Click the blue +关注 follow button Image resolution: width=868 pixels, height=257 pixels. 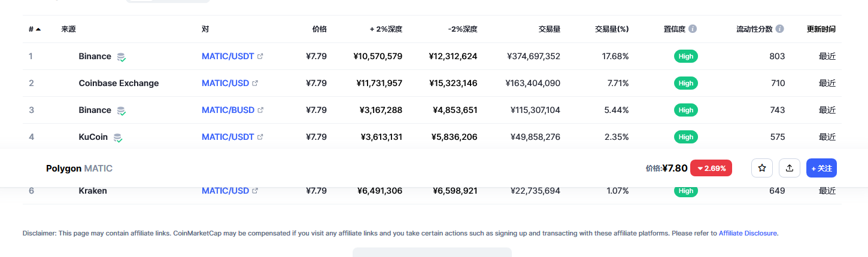821,169
